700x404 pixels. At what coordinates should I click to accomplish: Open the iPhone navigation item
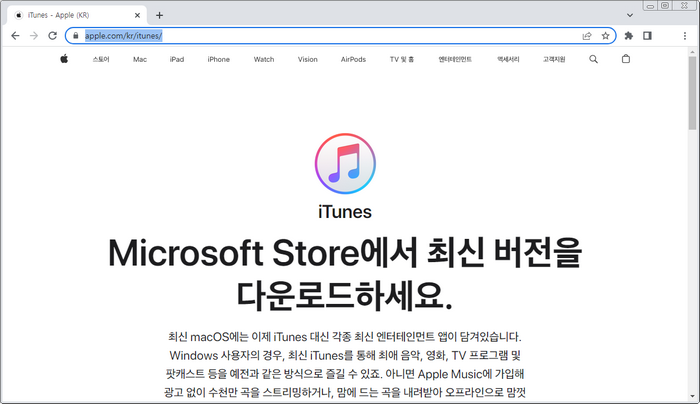[x=219, y=59]
